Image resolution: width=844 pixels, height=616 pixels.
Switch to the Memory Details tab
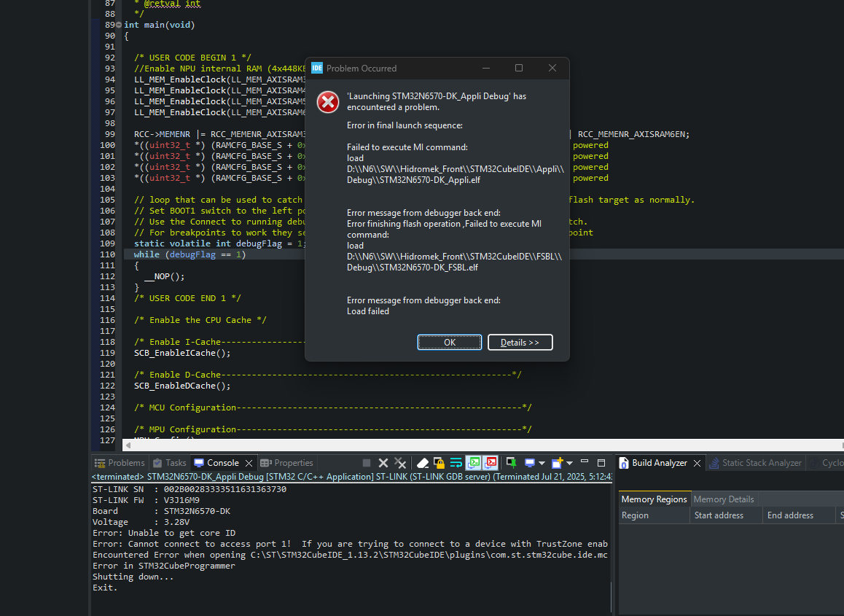tap(723, 499)
